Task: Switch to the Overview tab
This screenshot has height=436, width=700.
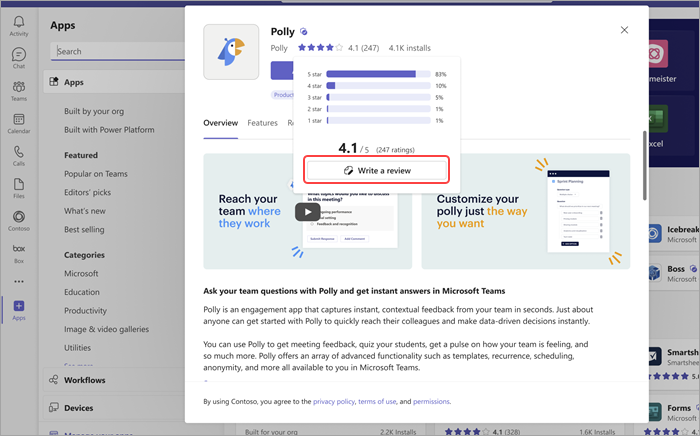Action: point(221,123)
